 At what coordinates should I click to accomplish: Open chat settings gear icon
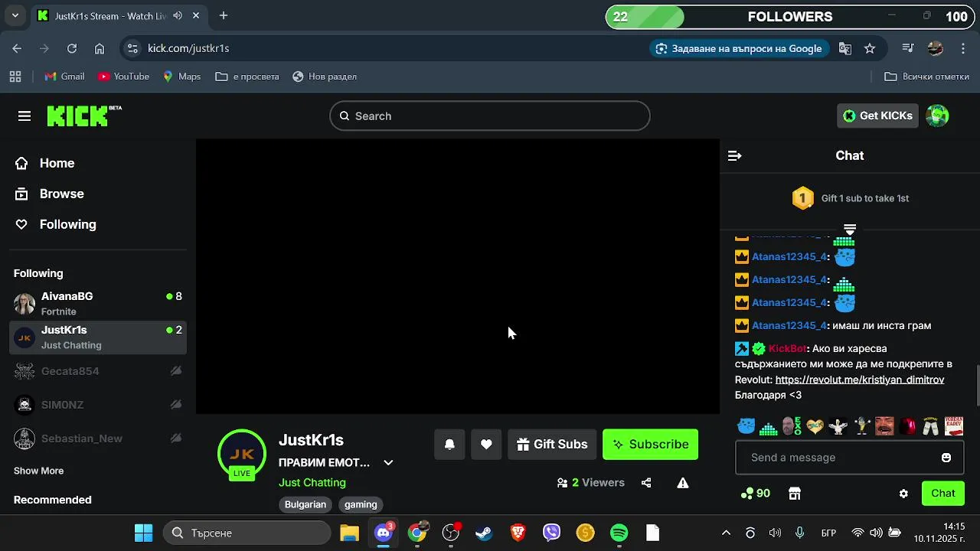click(x=903, y=494)
